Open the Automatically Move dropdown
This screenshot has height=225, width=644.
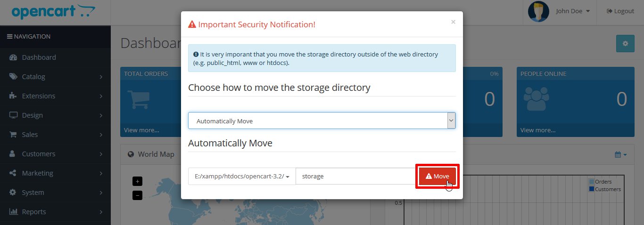pyautogui.click(x=322, y=121)
